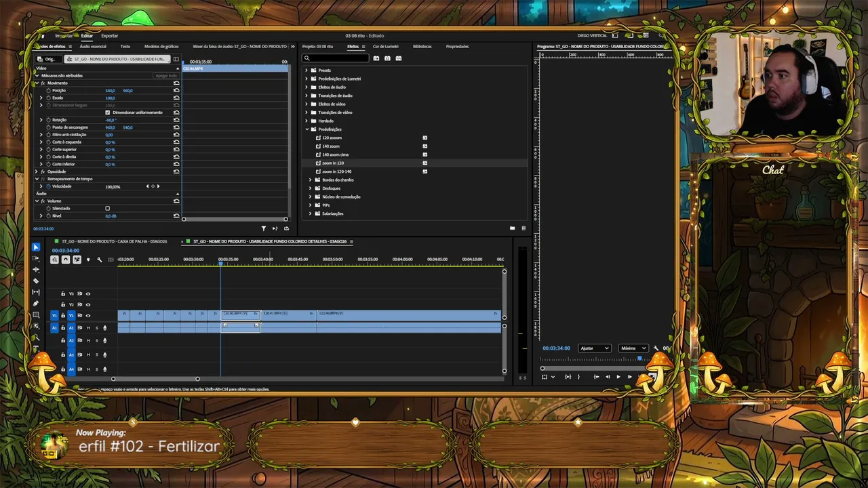
Task: Click the timeline horizontal zoom scrollbar
Action: point(155,379)
